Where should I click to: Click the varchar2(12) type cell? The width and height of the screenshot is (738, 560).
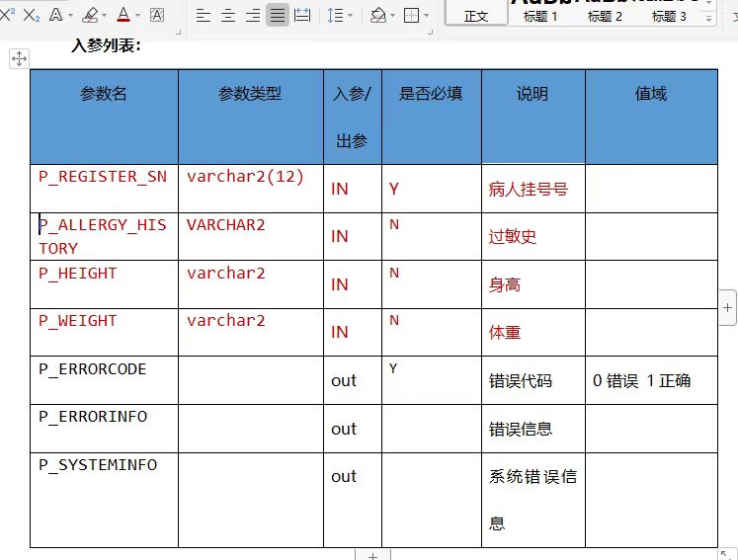[x=251, y=189]
